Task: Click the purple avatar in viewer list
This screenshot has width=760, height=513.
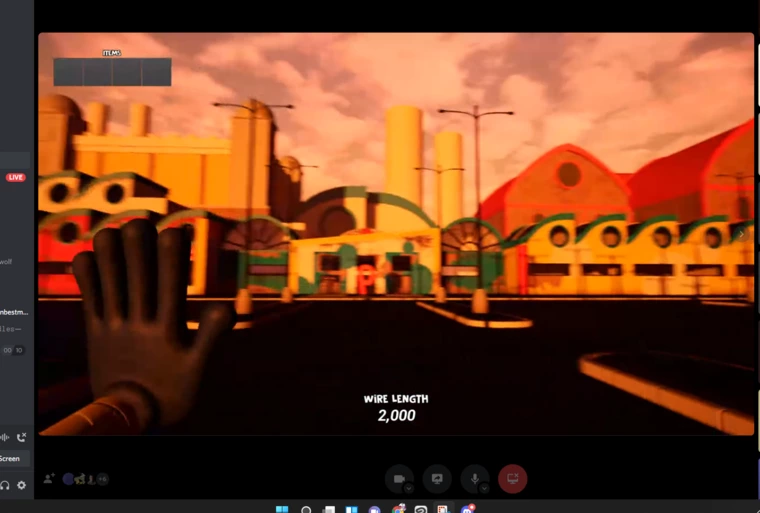Action: click(x=68, y=479)
